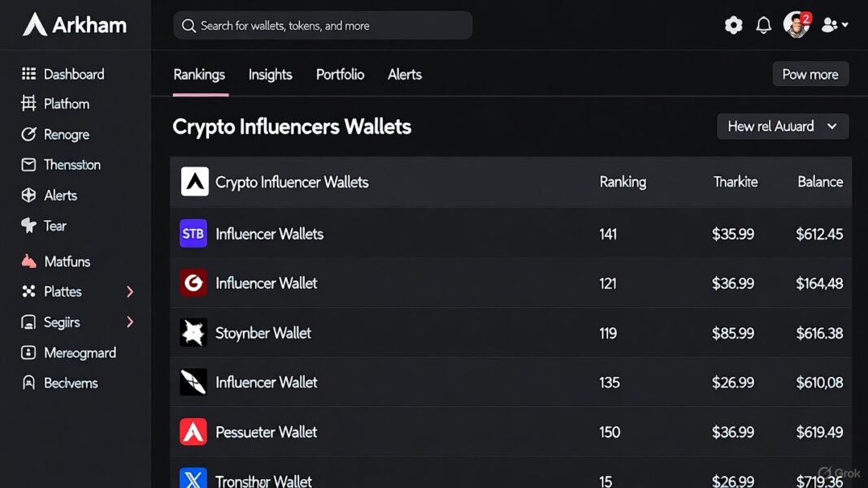Open notifications bell icon
This screenshot has width=868, height=488.
tap(763, 25)
